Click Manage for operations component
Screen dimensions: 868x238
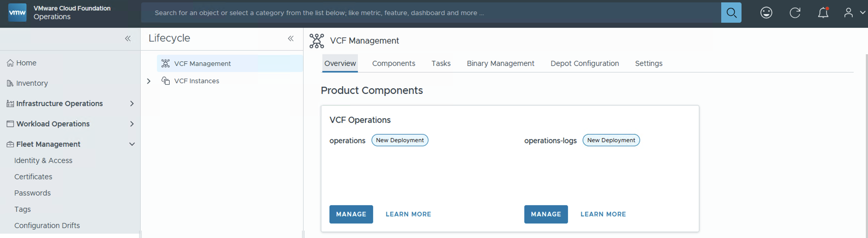[x=351, y=214]
